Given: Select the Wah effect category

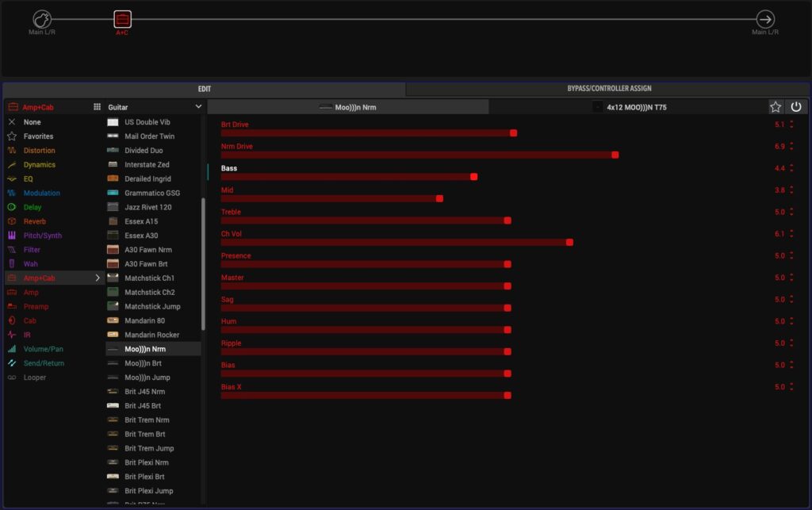Looking at the screenshot, I should [x=31, y=264].
